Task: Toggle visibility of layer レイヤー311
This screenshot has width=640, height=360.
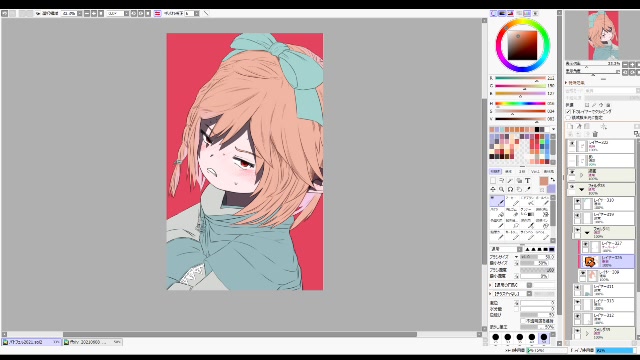Action: click(577, 288)
